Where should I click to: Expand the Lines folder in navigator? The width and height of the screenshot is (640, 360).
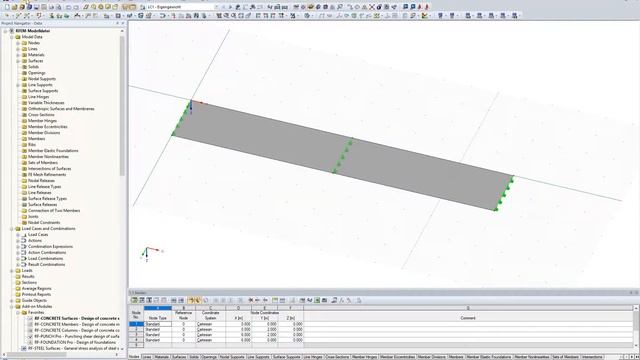tap(18, 49)
